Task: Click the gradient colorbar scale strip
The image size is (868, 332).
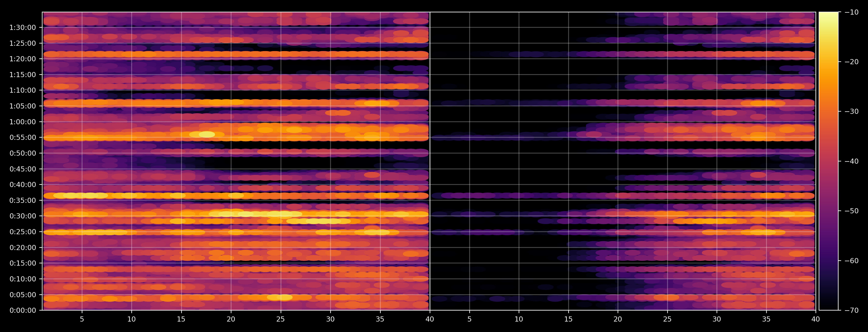Action: tap(829, 161)
